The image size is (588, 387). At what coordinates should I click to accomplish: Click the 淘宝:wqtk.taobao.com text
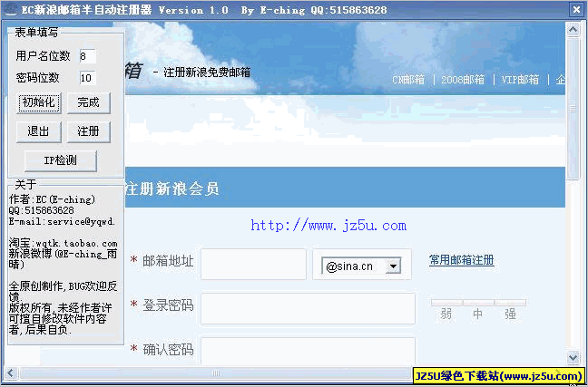tap(63, 244)
